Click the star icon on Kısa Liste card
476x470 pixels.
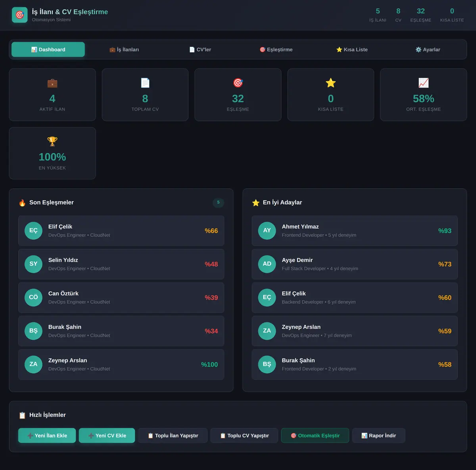(331, 83)
